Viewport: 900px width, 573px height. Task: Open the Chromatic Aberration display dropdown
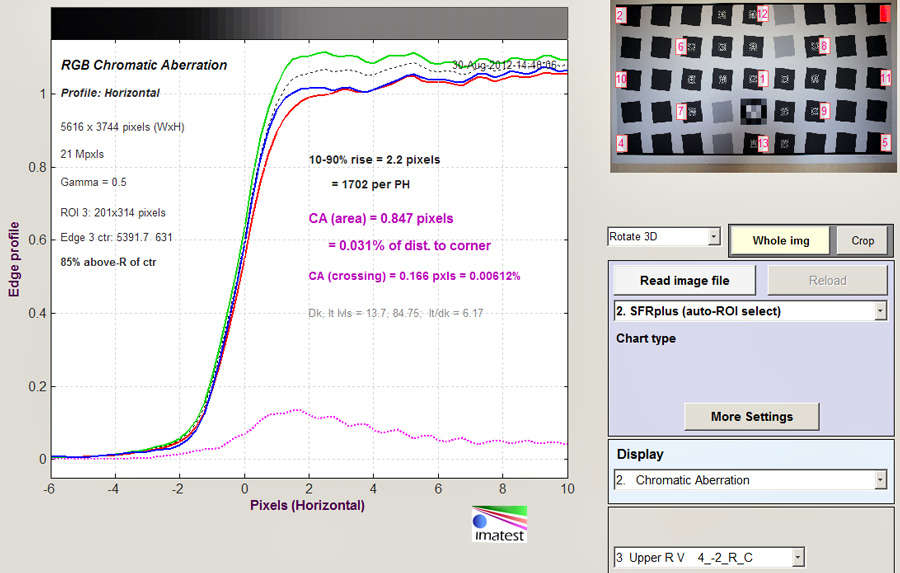[750, 480]
